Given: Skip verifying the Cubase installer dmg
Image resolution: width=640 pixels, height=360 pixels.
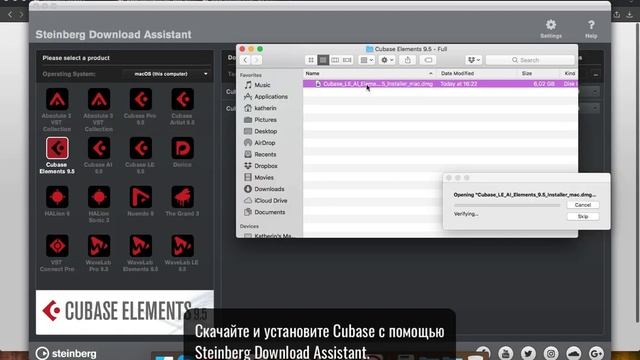Looking at the screenshot, I should (583, 216).
